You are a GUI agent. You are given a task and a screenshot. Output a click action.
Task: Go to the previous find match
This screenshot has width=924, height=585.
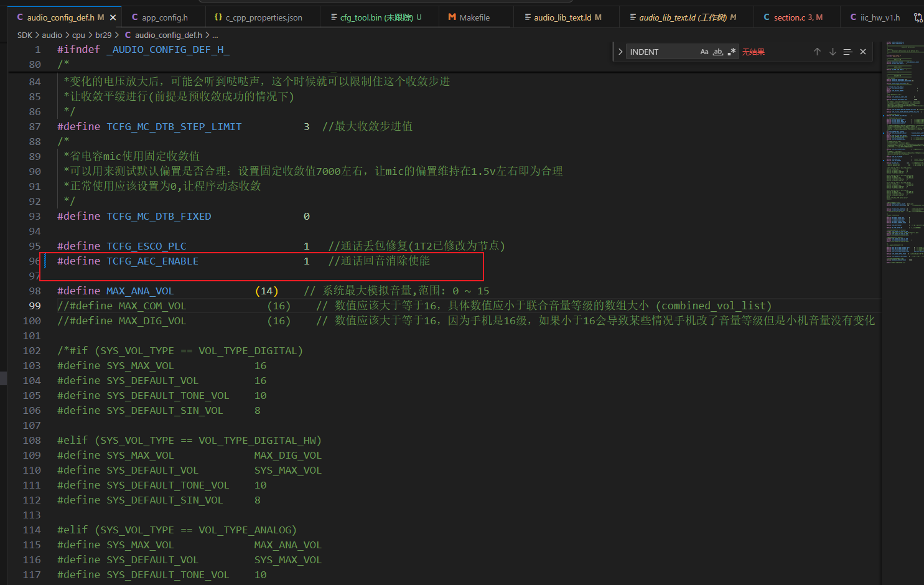click(817, 52)
